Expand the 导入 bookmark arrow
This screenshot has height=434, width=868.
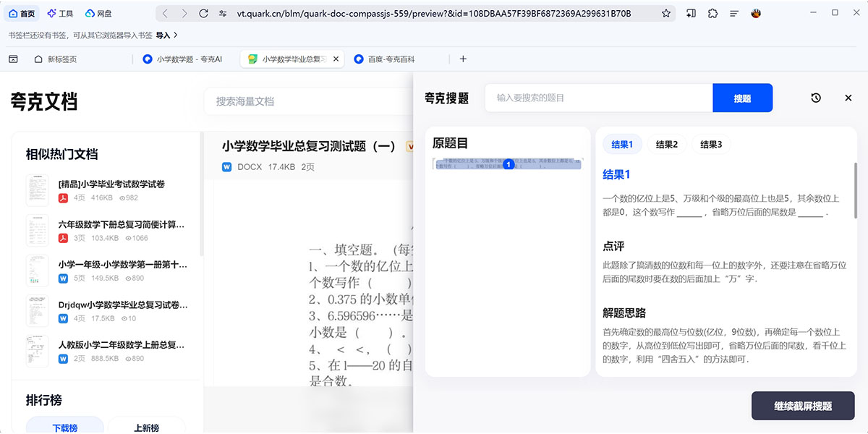coord(176,35)
